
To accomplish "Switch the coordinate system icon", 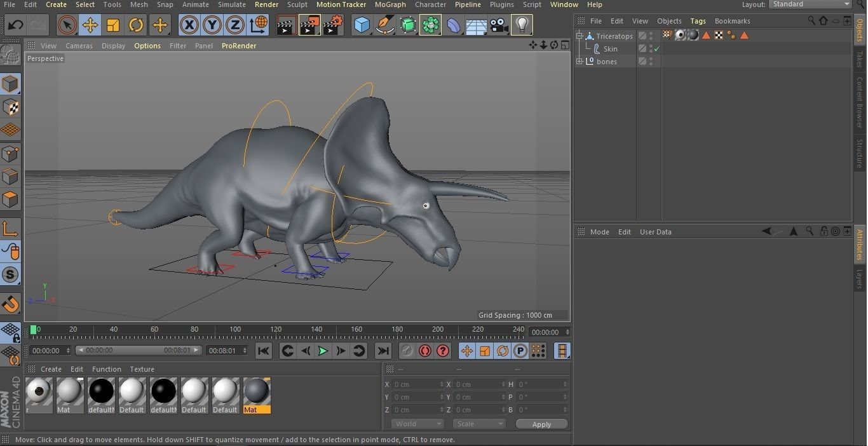I will click(x=259, y=25).
